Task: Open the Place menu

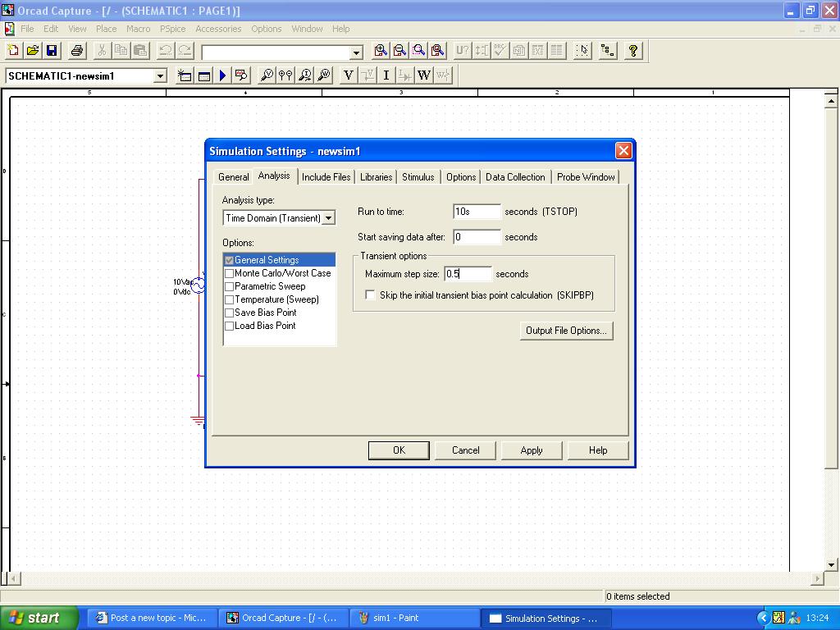Action: tap(106, 29)
